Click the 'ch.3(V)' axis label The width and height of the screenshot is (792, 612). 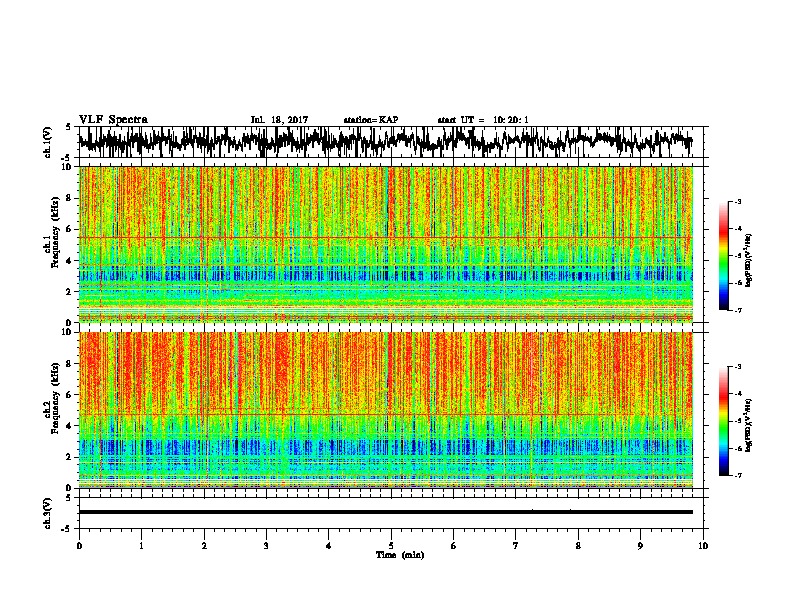point(48,513)
